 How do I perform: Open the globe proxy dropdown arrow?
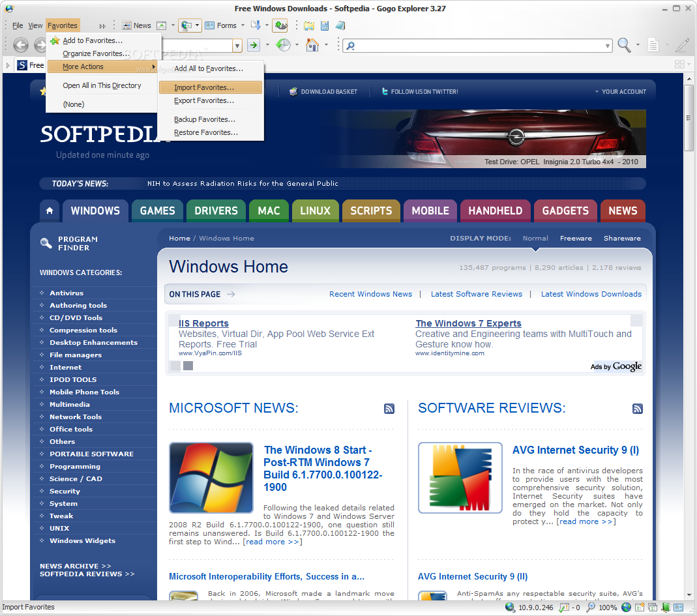pyautogui.click(x=197, y=25)
